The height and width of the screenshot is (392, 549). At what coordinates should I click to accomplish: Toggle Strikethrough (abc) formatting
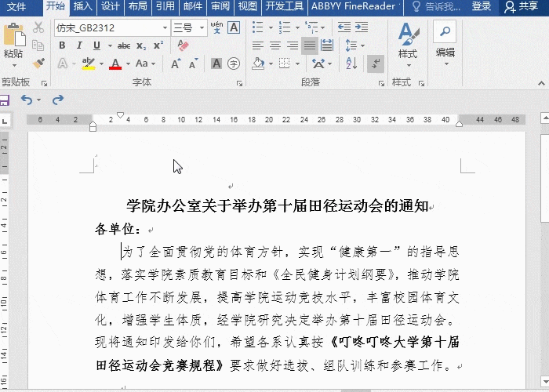[x=124, y=45]
